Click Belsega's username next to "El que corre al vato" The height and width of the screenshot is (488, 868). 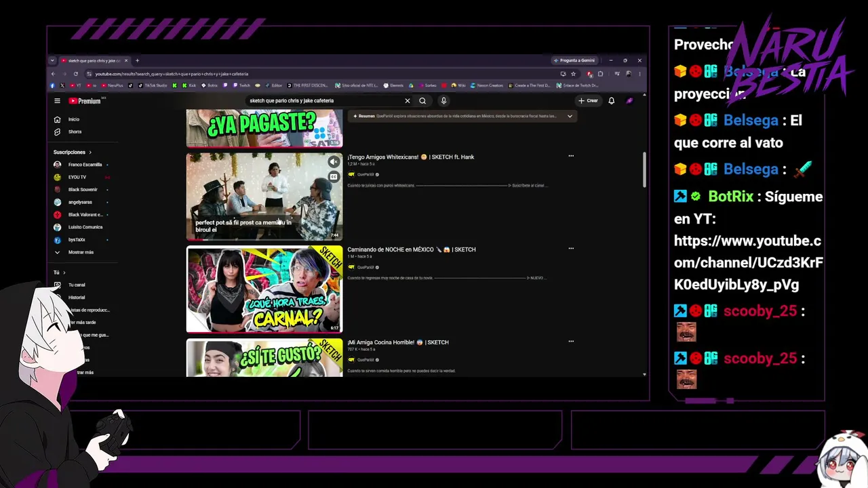(x=751, y=121)
